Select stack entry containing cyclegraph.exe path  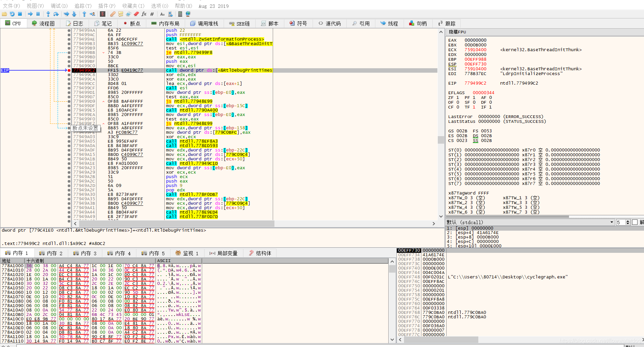(520, 277)
